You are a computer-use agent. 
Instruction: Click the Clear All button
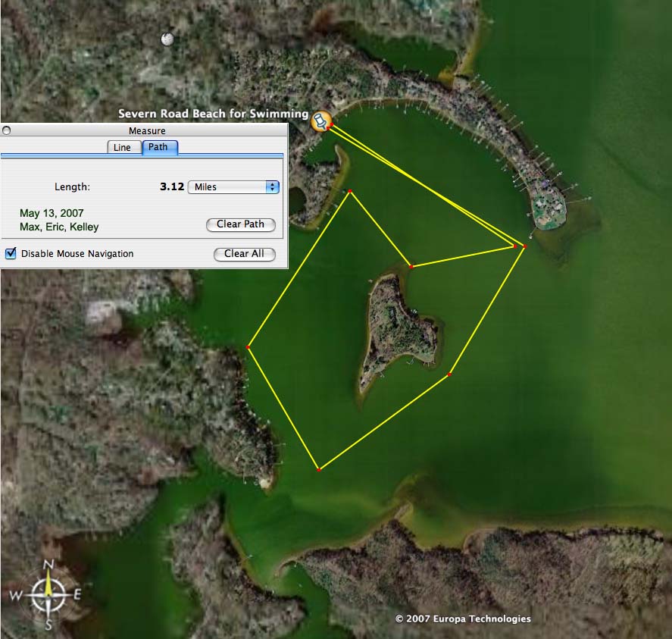coord(244,254)
